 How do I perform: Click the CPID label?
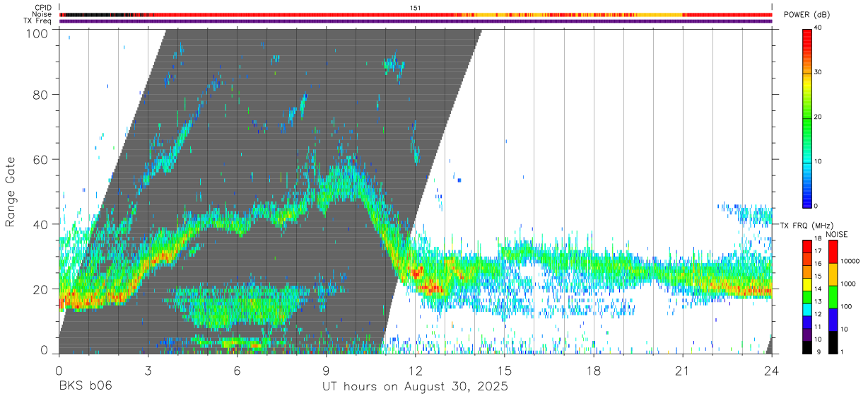pos(42,7)
